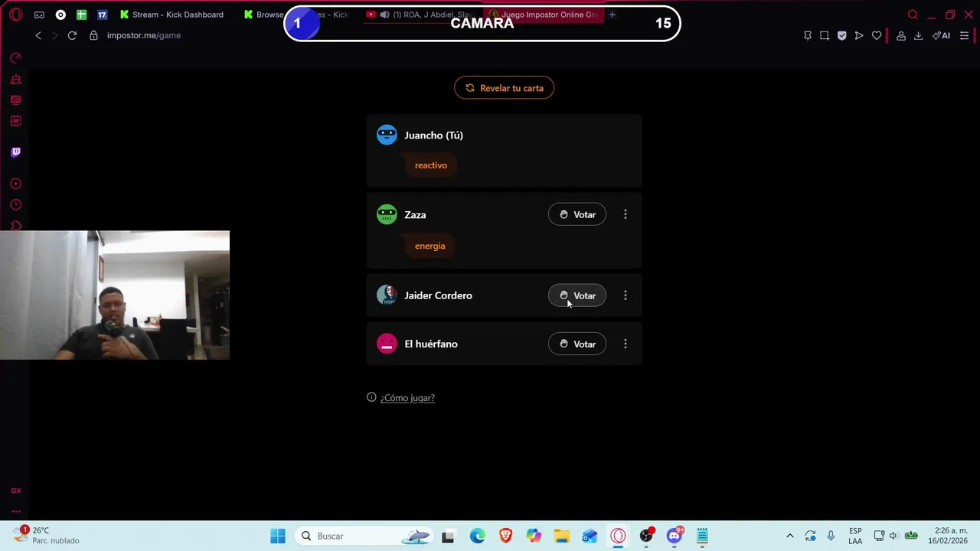This screenshot has height=551, width=980.
Task: Switch the ESP LAA input language
Action: (x=855, y=536)
